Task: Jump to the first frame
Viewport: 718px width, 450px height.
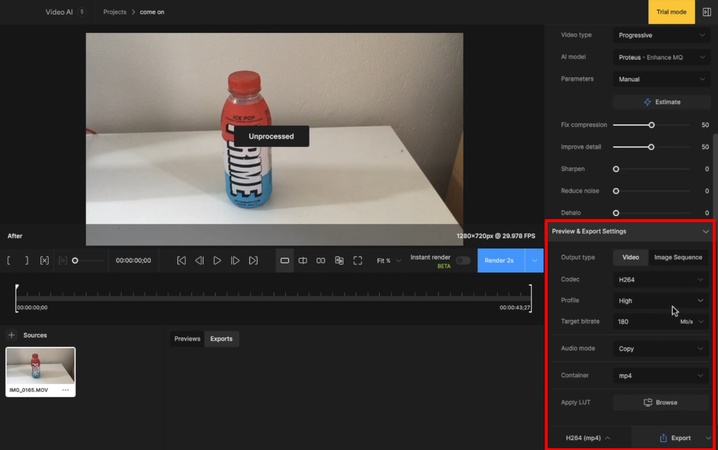Action: click(181, 260)
